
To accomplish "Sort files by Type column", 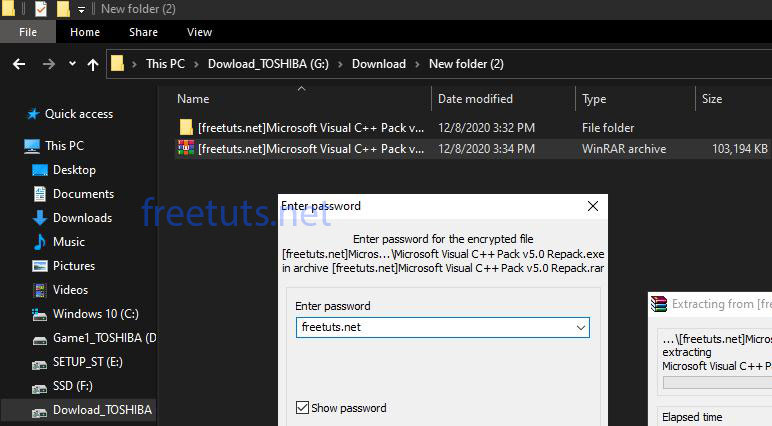I will tap(594, 99).
